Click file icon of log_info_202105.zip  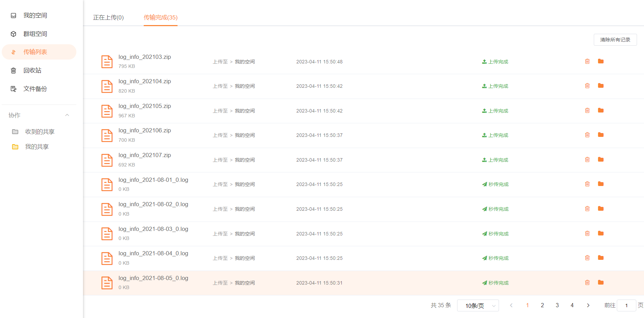107,111
